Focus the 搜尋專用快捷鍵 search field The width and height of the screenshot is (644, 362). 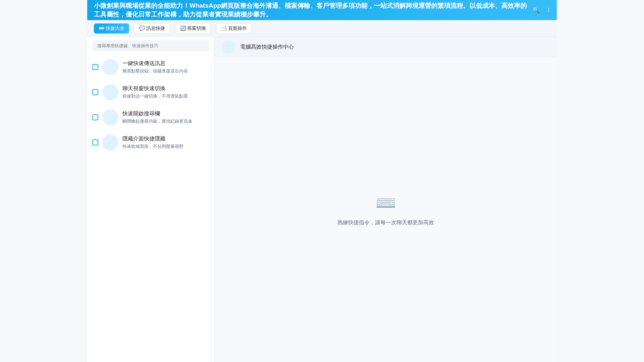[x=151, y=46]
